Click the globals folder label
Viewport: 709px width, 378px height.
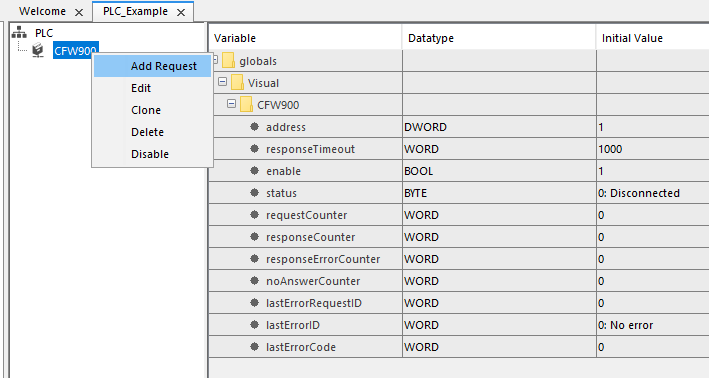pyautogui.click(x=258, y=61)
